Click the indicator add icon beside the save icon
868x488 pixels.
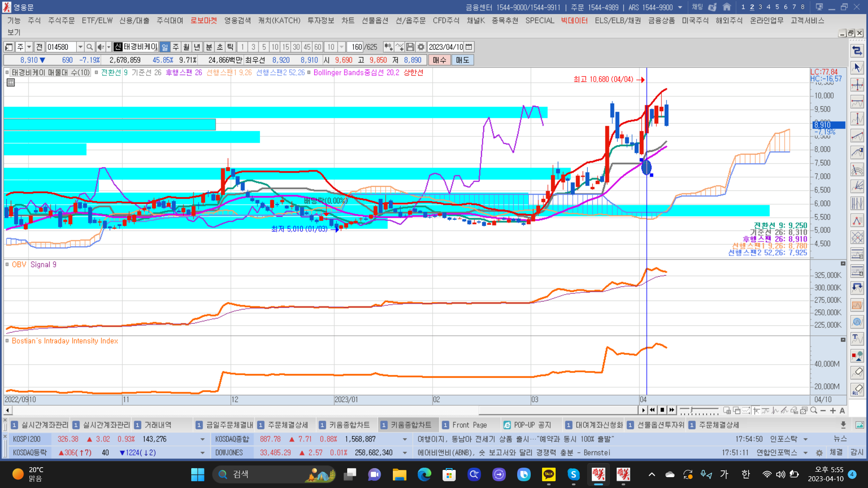tap(399, 47)
